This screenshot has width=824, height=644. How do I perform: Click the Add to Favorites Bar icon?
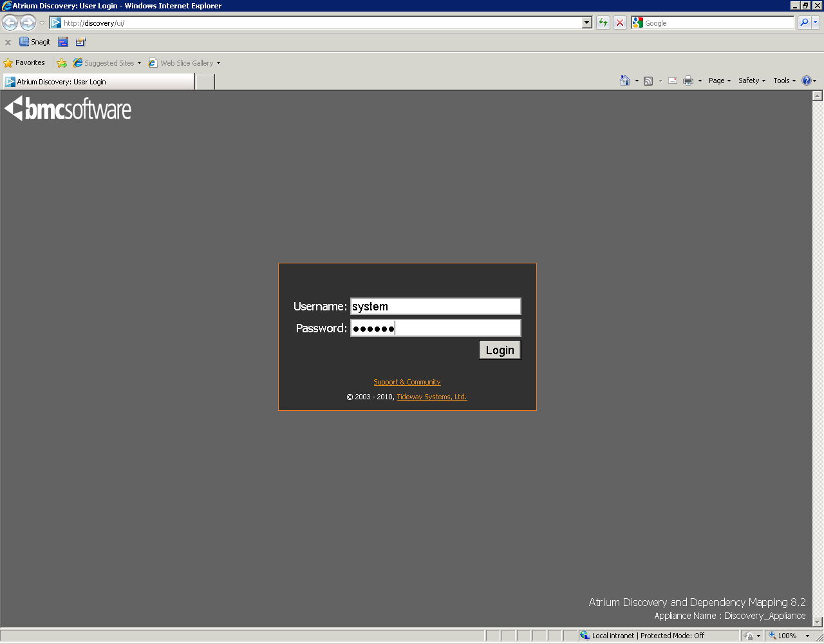(x=62, y=63)
